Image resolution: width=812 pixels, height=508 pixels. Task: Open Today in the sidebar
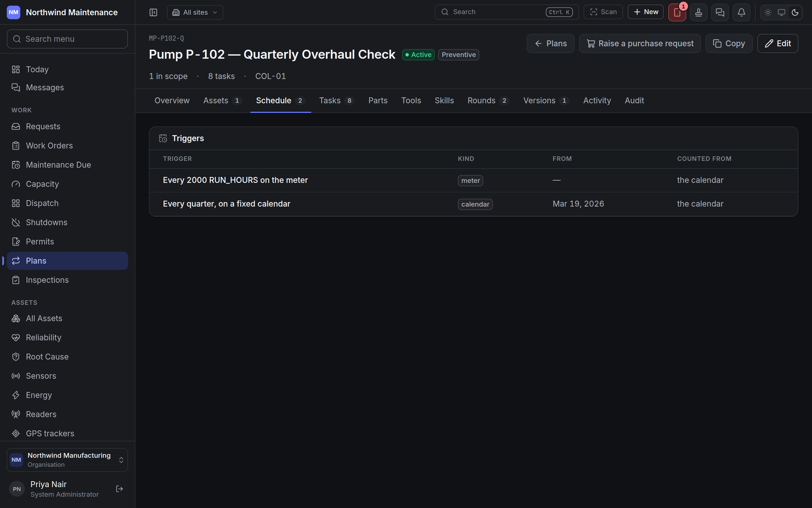(67, 69)
